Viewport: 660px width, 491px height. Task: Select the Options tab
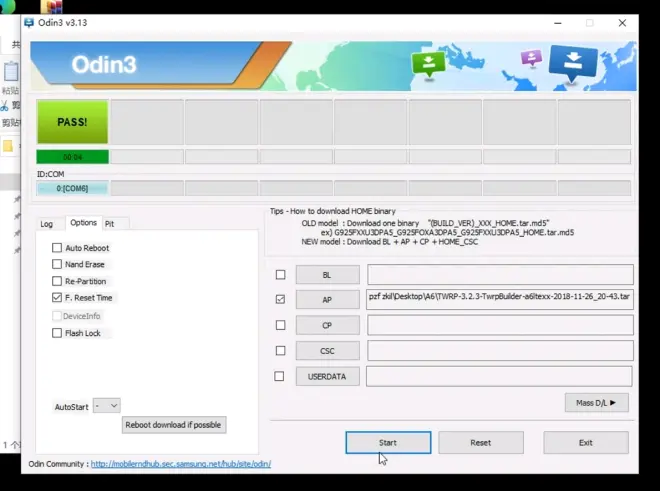(83, 222)
